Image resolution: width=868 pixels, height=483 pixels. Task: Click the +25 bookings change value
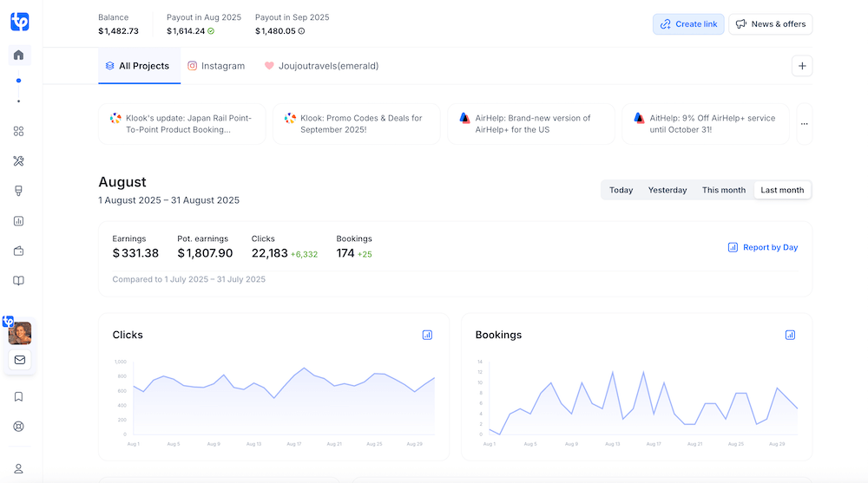[365, 254]
